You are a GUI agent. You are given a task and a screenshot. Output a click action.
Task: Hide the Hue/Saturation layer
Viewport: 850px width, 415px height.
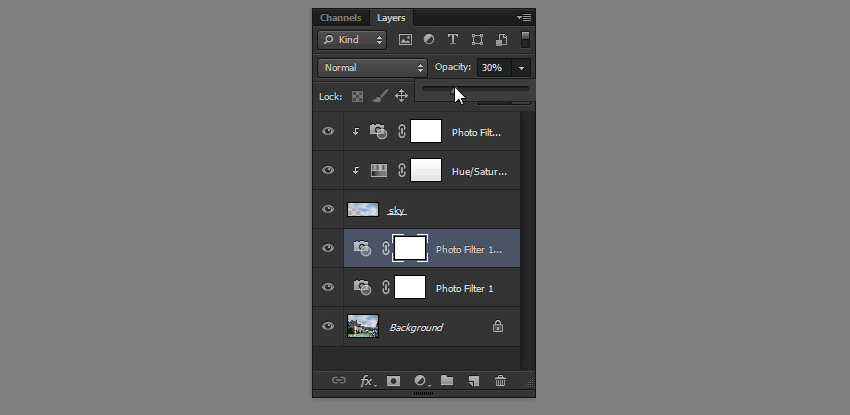(328, 170)
